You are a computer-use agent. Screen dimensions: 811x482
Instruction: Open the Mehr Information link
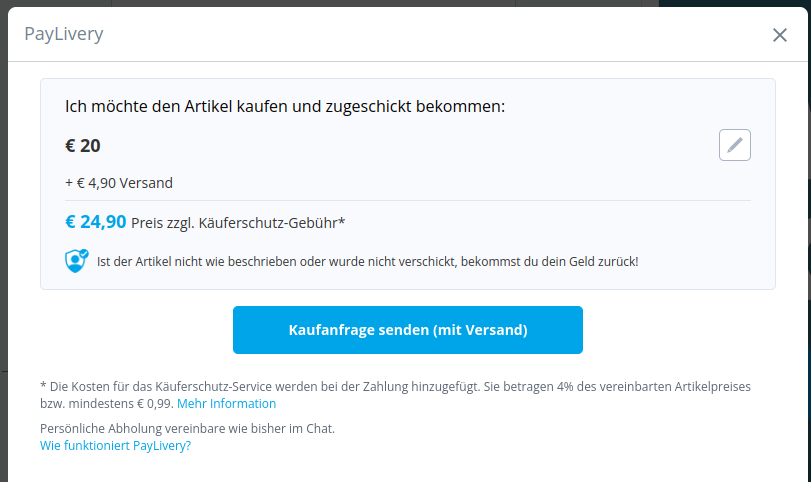tap(226, 404)
